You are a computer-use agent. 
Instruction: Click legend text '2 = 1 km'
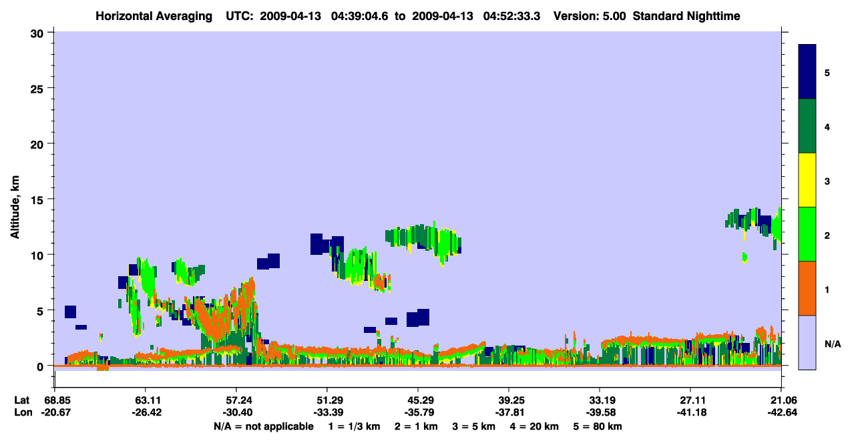(x=416, y=426)
